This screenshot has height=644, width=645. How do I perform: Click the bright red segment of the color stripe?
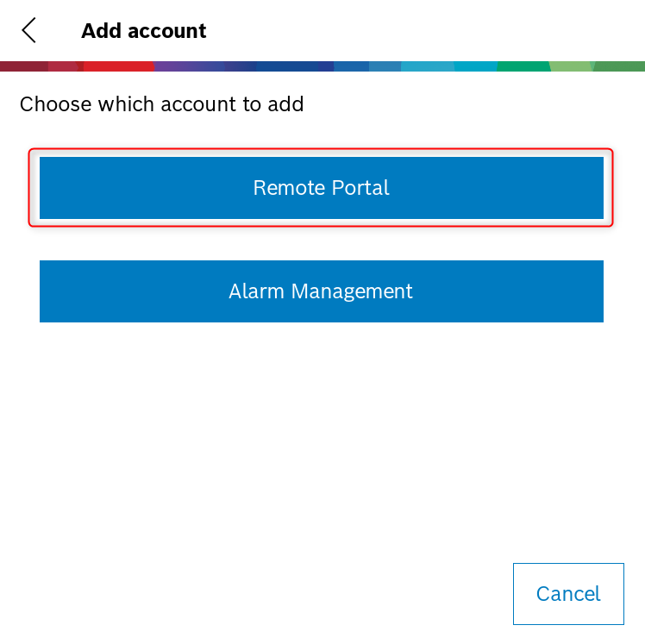(119, 66)
